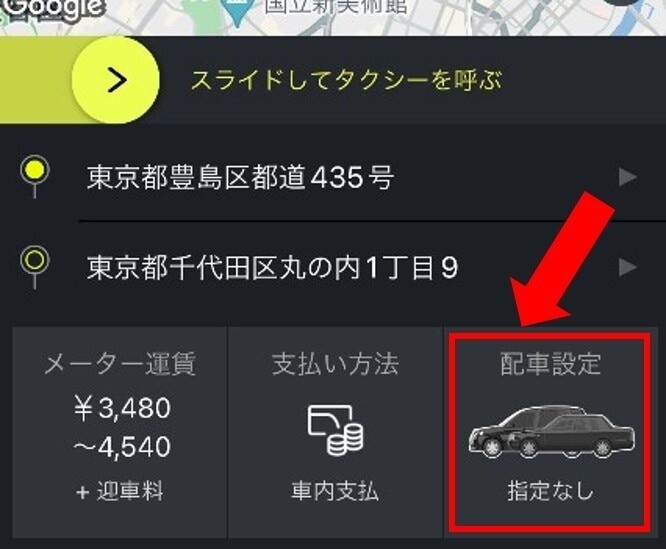Viewport: 666px width, 549px height.
Task: Tap the ＋迎車料 pickup fee text
Action: tap(120, 491)
